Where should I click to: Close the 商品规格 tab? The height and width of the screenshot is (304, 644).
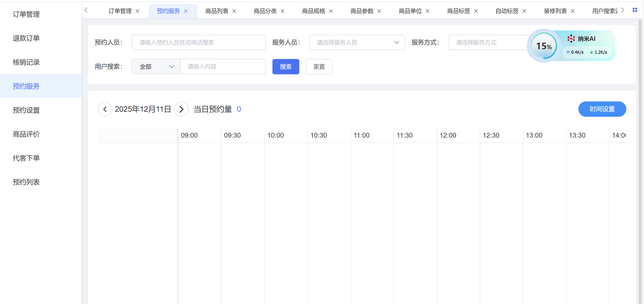point(331,11)
